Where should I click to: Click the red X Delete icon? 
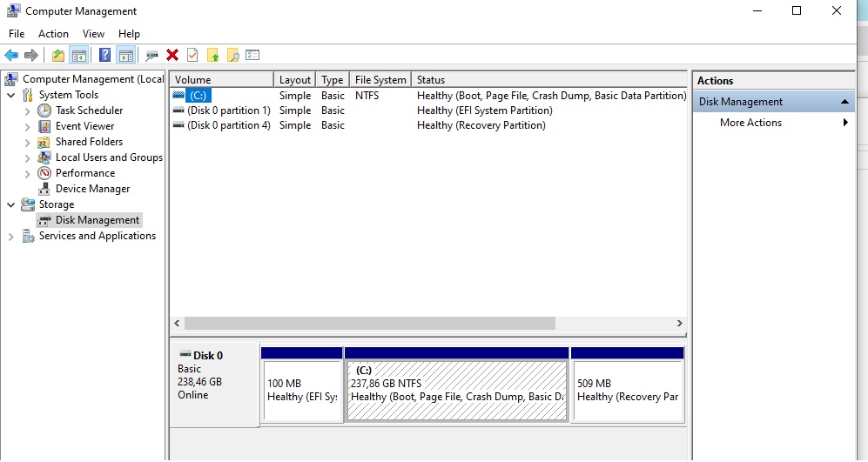tap(172, 56)
